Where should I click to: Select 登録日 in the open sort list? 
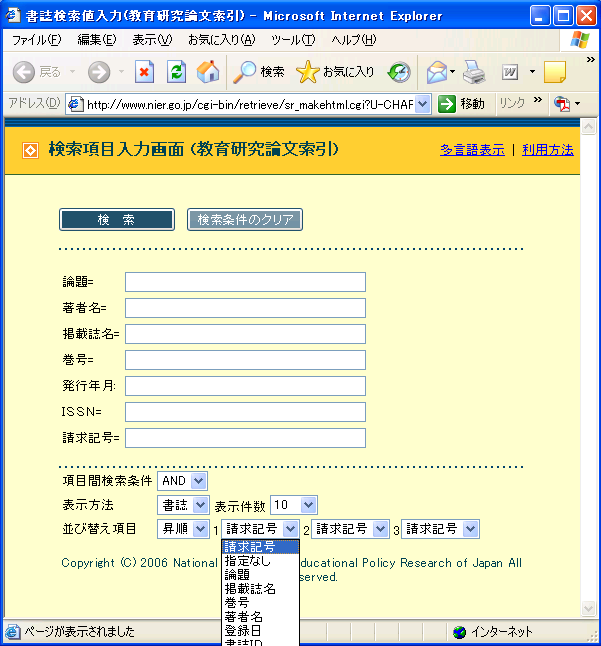[260, 631]
